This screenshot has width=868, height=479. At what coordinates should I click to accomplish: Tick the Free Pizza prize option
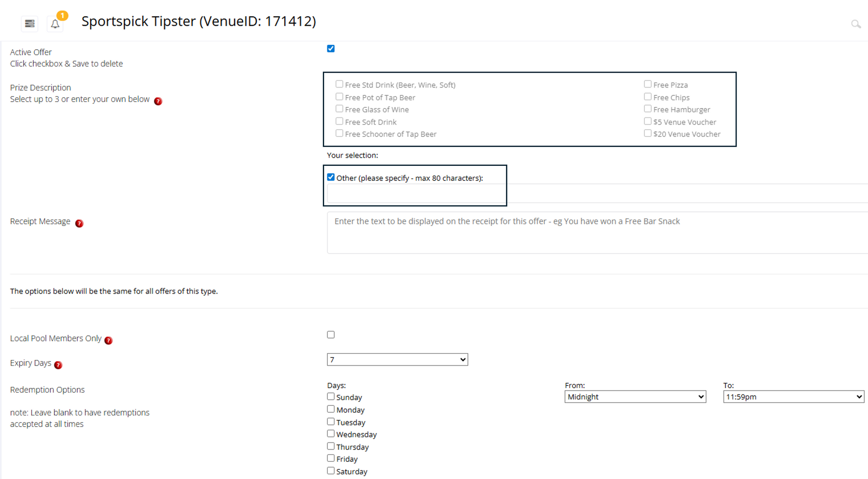pos(648,85)
